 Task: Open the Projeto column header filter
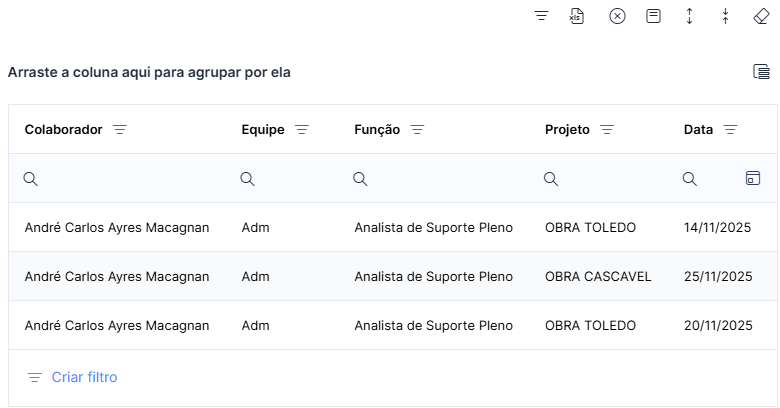point(607,130)
